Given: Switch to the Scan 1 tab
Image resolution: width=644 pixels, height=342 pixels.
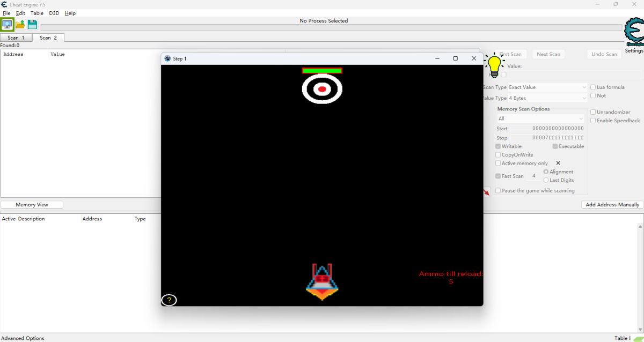Looking at the screenshot, I should (16, 38).
